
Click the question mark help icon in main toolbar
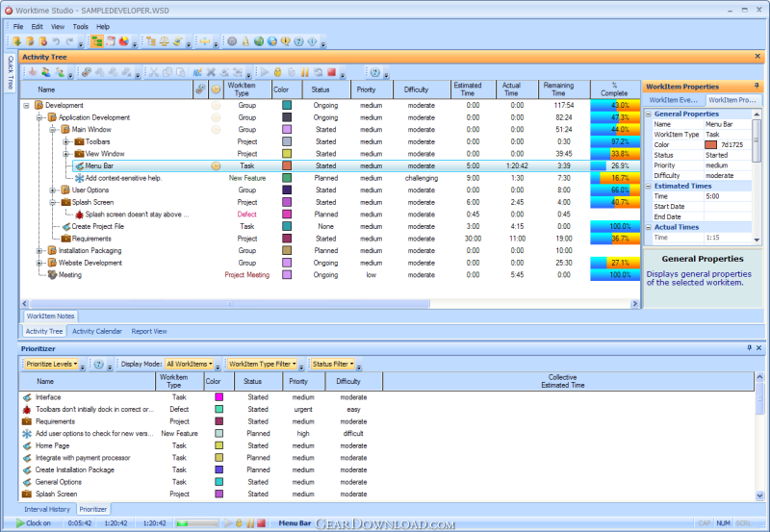[298, 41]
